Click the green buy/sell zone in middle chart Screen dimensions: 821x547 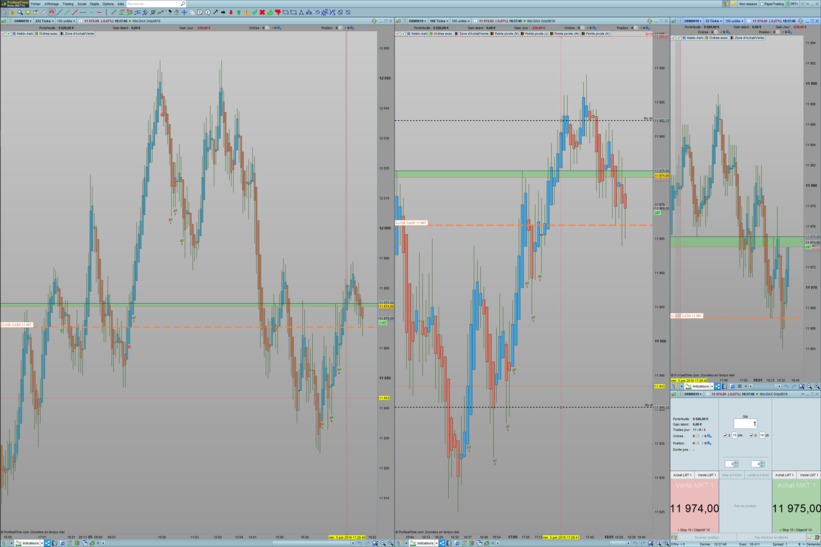[524, 174]
